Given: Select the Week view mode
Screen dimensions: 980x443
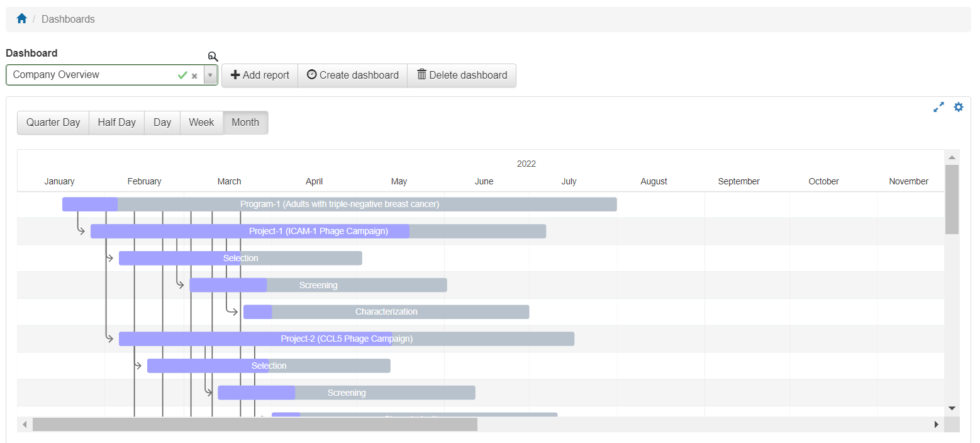Looking at the screenshot, I should (201, 123).
